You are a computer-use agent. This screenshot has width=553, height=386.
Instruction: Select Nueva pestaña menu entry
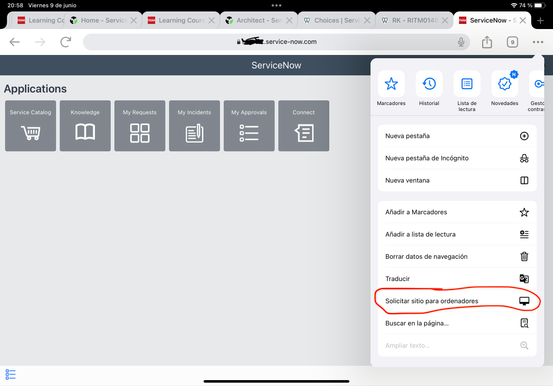pos(457,136)
